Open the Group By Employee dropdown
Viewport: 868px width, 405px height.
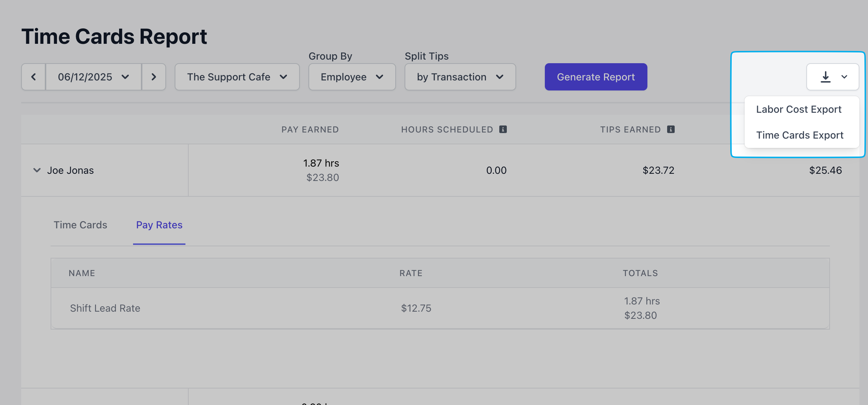[352, 77]
